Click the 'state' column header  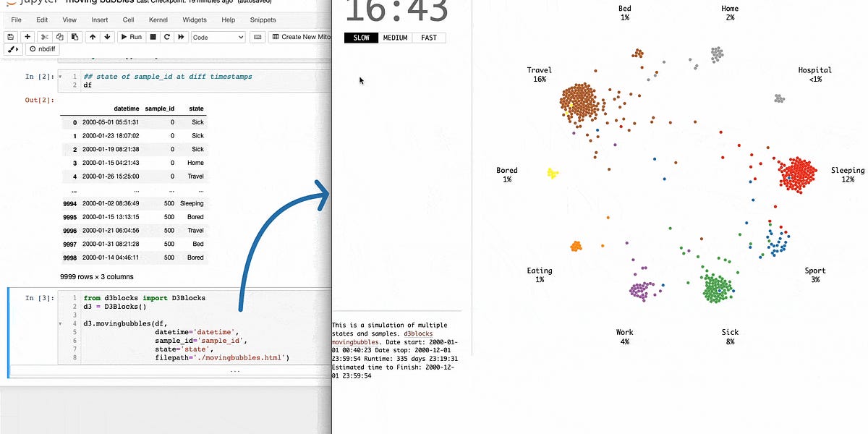coord(196,109)
